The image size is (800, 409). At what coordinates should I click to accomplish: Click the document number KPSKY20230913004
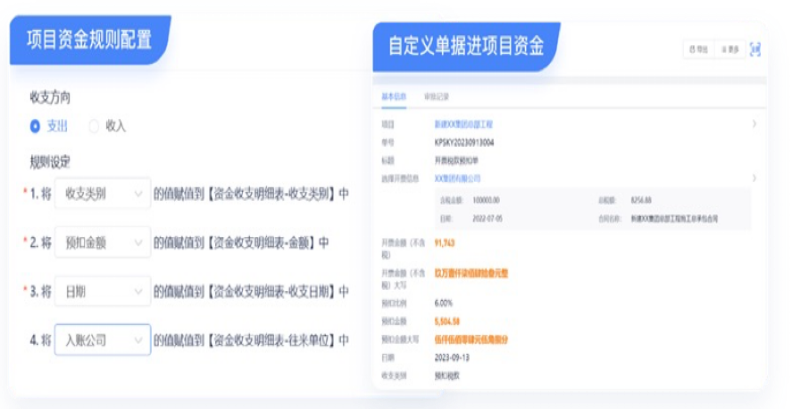click(465, 143)
